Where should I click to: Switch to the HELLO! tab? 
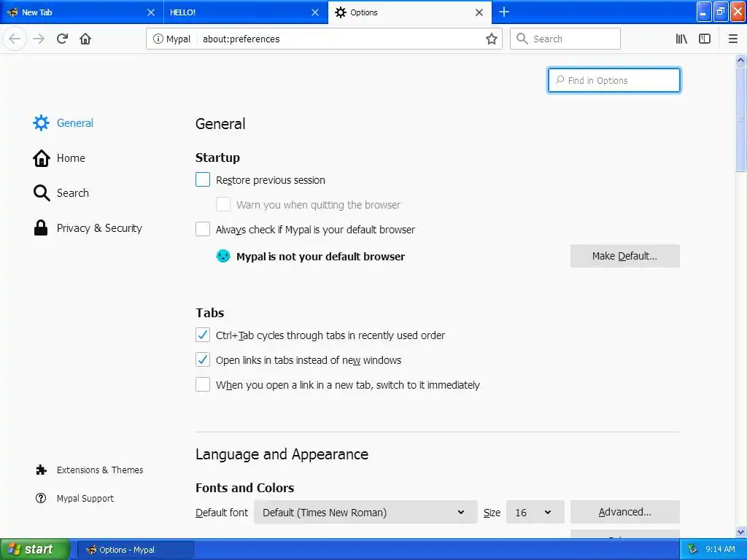[x=246, y=12]
